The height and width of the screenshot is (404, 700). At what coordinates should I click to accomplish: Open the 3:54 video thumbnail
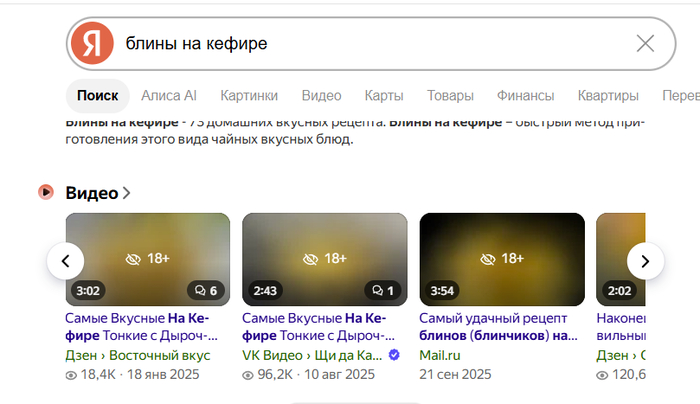(x=502, y=259)
